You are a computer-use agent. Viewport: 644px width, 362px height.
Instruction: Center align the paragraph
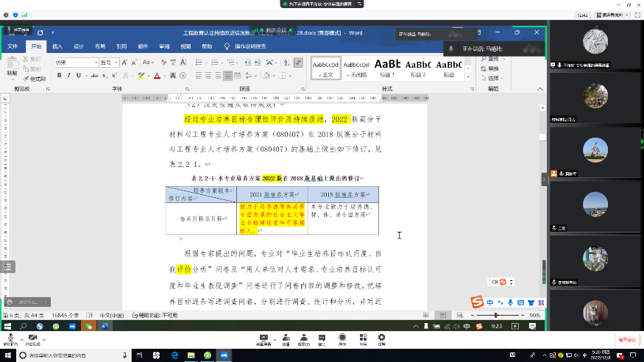(207, 75)
